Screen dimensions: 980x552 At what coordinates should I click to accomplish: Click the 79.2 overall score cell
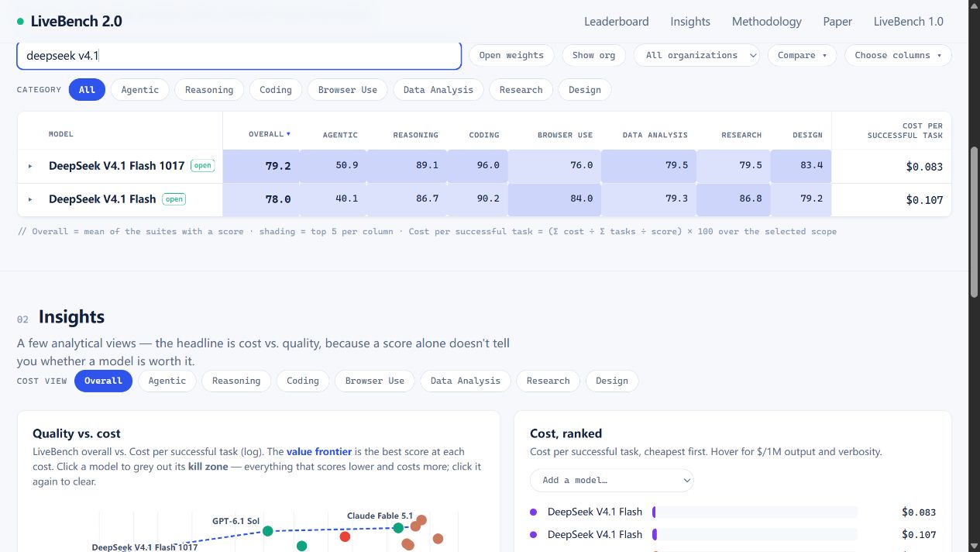point(261,166)
